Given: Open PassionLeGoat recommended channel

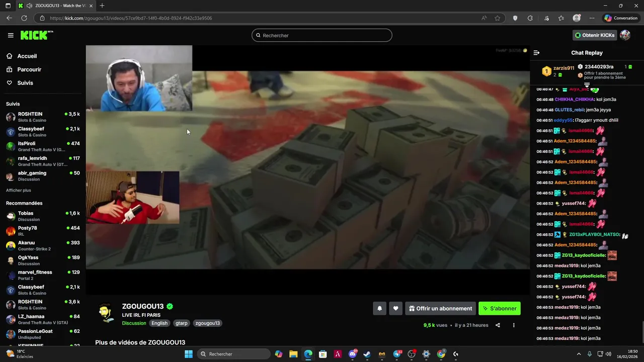Looking at the screenshot, I should click(x=43, y=334).
